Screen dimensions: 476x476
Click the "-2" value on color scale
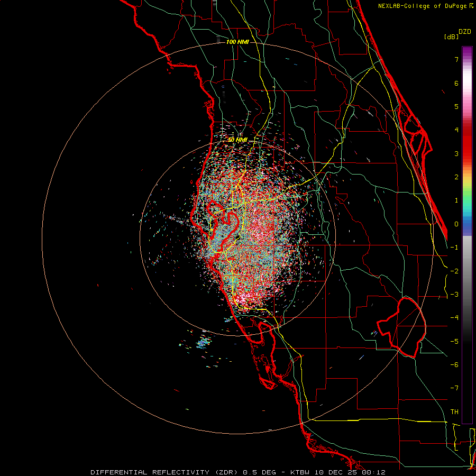pyautogui.click(x=454, y=271)
